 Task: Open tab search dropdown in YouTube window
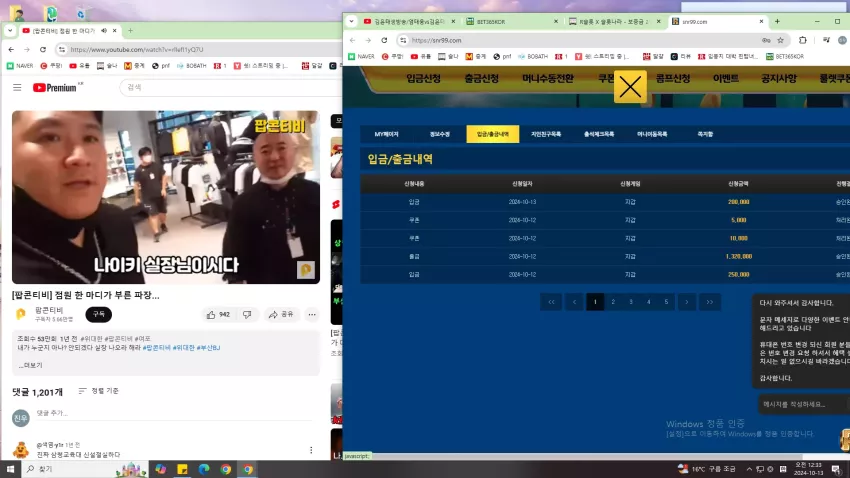click(10, 31)
